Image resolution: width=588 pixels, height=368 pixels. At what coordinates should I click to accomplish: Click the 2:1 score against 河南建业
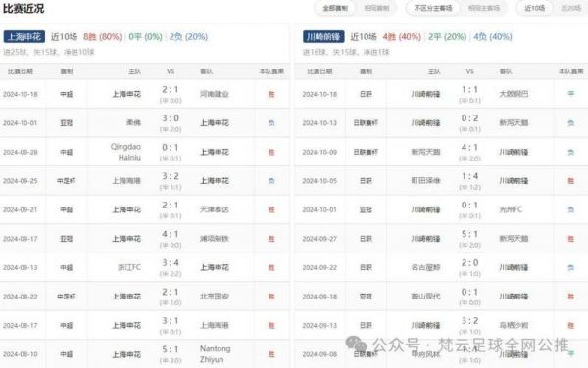[x=171, y=90]
